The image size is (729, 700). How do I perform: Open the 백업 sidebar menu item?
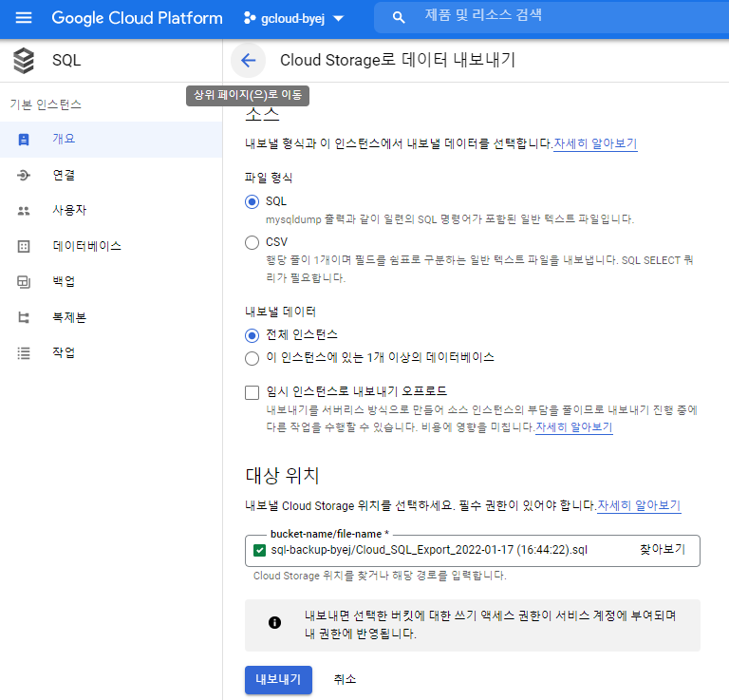111,281
